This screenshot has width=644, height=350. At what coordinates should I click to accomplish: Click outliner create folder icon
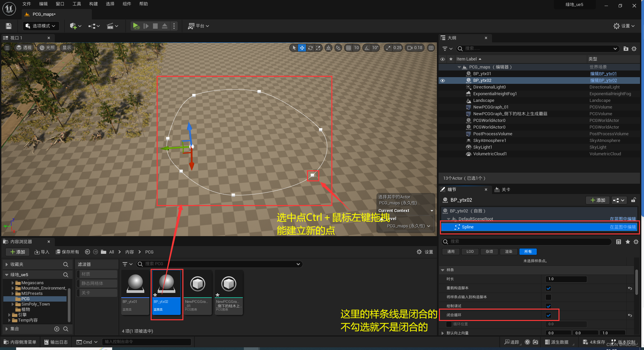coord(626,49)
